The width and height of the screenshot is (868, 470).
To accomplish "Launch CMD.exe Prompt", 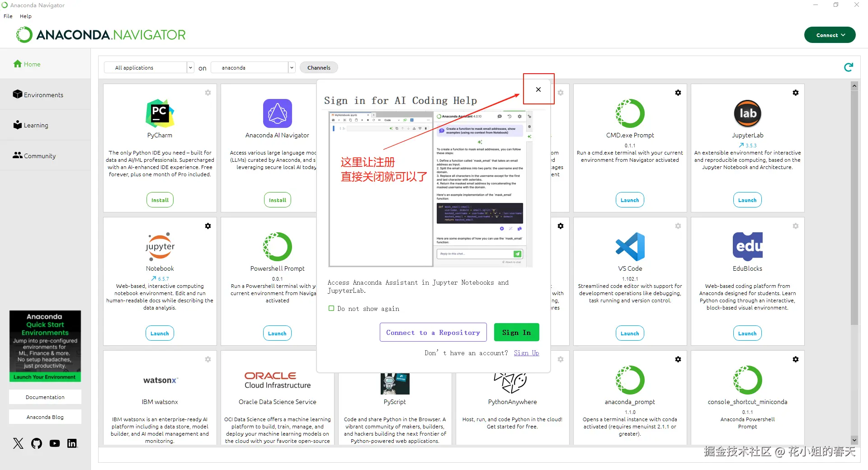I will 630,200.
